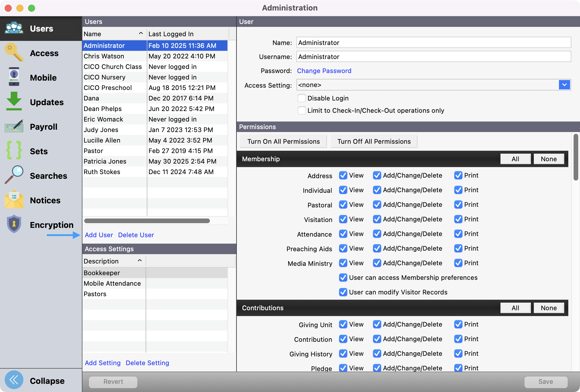Open Updates via the green download arrow icon
The width and height of the screenshot is (580, 392).
14,102
